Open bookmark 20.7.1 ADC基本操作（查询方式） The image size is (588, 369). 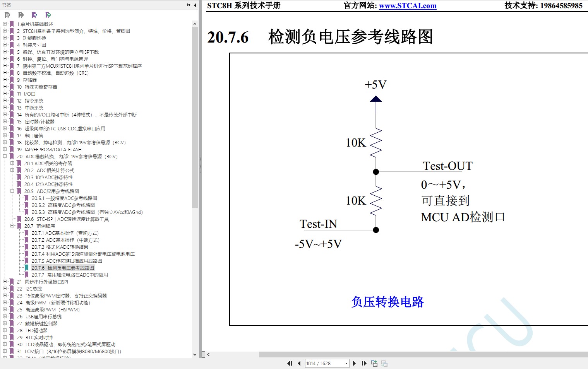[x=65, y=233]
